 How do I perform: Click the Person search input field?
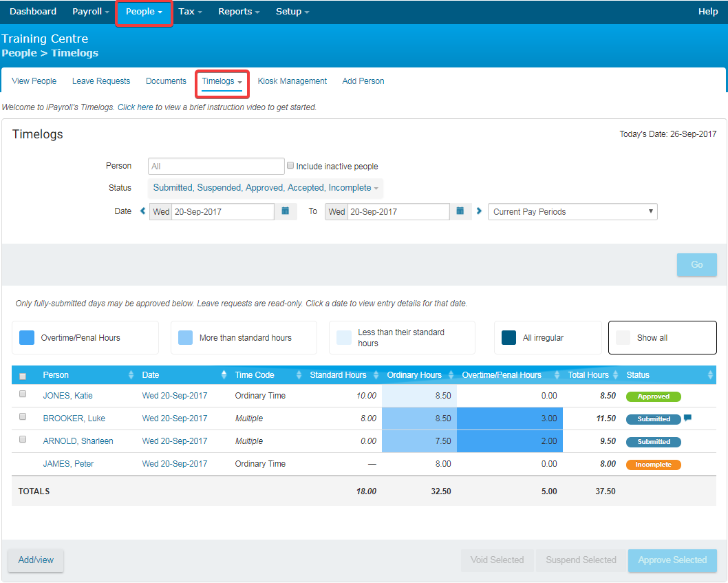click(216, 166)
